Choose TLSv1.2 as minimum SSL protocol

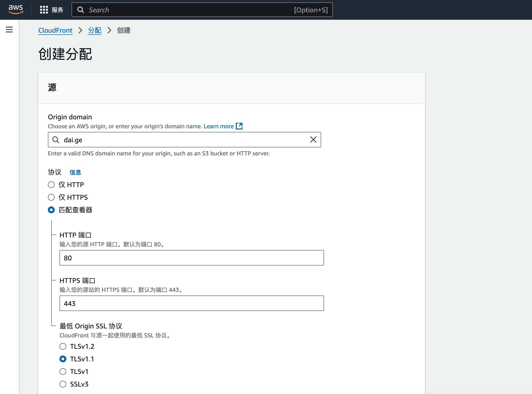click(63, 346)
